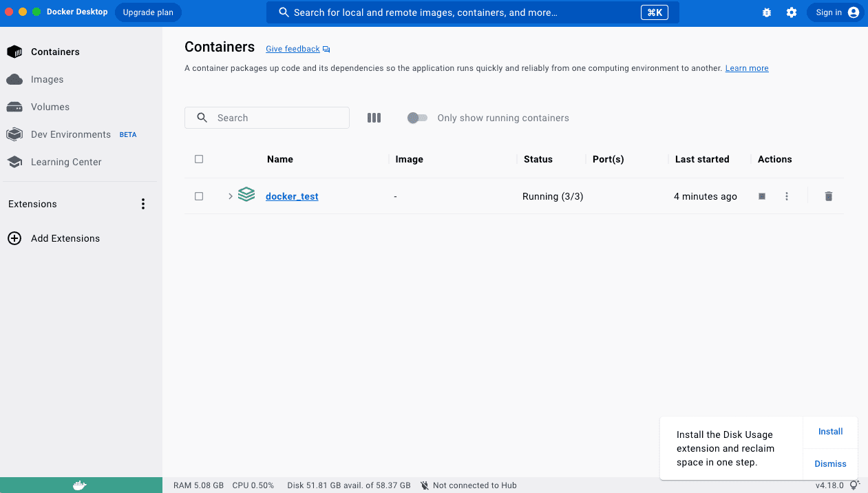
Task: Stop the docker_test containers
Action: coord(762,196)
